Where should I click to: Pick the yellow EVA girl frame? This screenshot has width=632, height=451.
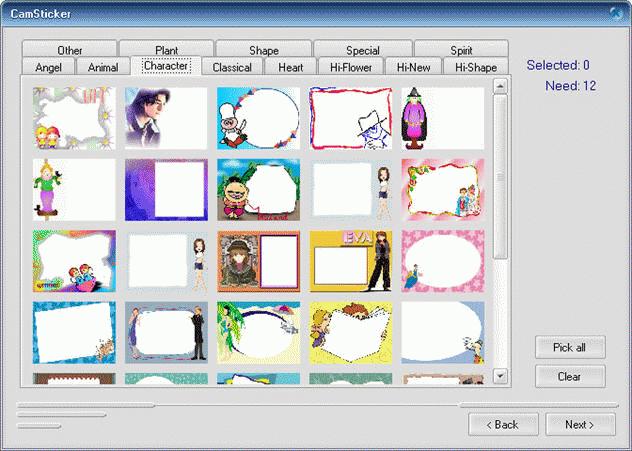[350, 261]
